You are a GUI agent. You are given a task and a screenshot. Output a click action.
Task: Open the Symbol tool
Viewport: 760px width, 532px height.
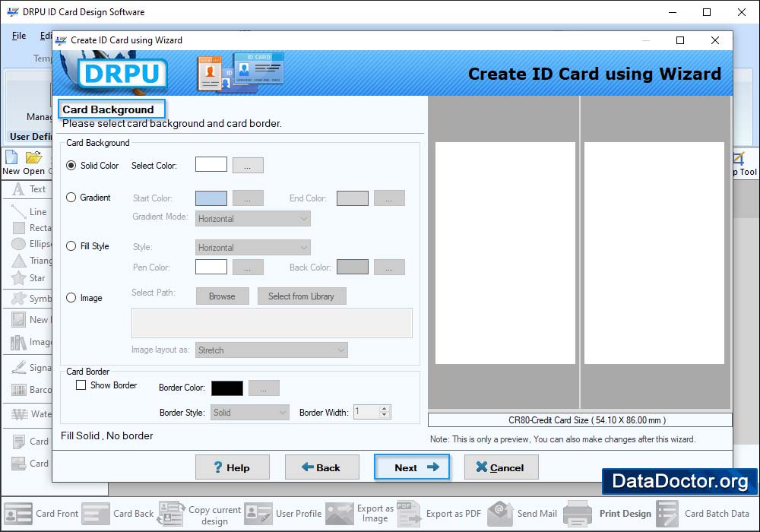[x=31, y=299]
